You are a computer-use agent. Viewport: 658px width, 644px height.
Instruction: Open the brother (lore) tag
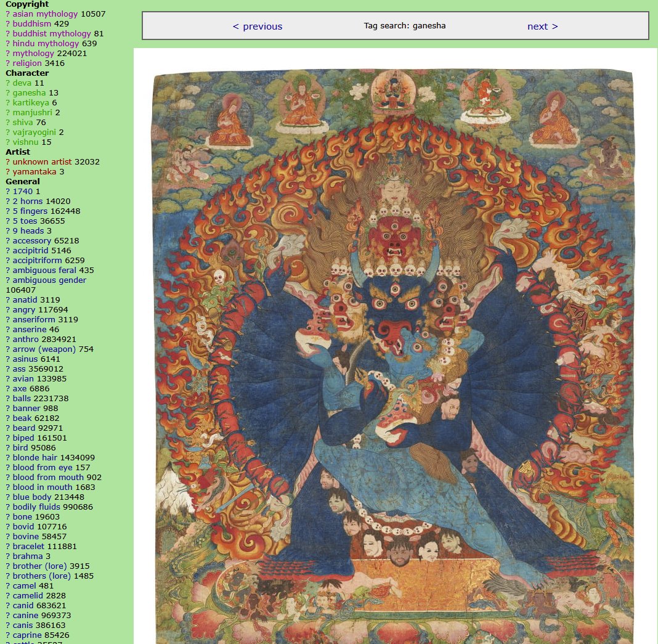point(40,566)
